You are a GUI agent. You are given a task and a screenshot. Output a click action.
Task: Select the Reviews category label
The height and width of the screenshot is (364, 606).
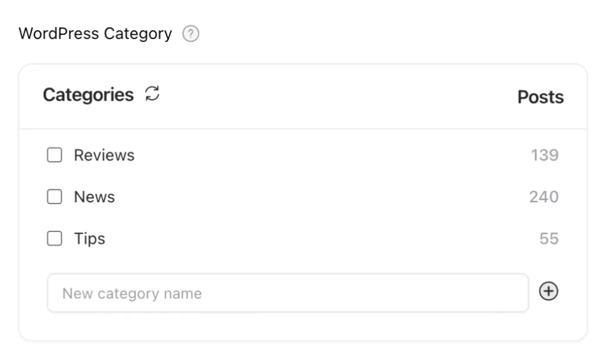click(104, 155)
